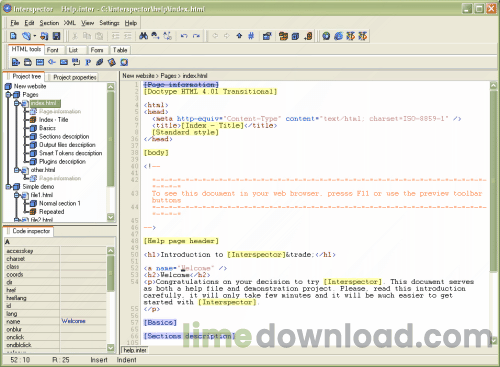Image resolution: width=500 pixels, height=367 pixels.
Task: Click the Undo arrow icon
Action: click(184, 36)
